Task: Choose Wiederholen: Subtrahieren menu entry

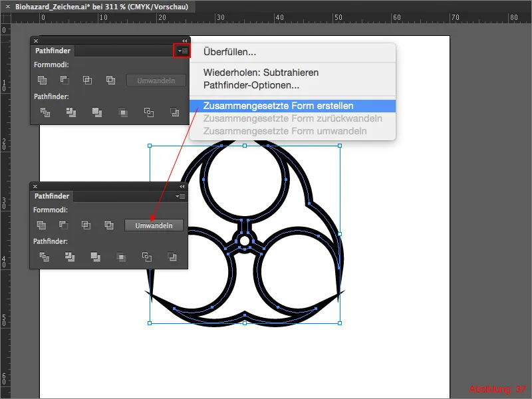Action: click(293, 72)
